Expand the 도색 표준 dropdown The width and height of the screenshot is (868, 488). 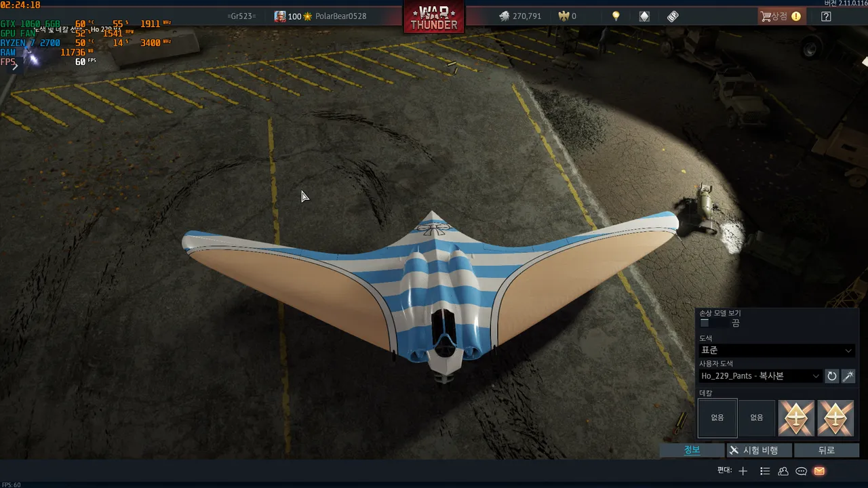pos(776,350)
